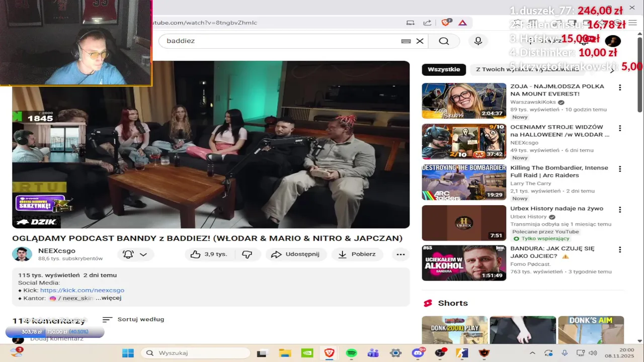Open the BANDURA: JAK CZUJĘ SIĘ JAKO OJCIEC title
The image size is (644, 362).
pyautogui.click(x=552, y=252)
